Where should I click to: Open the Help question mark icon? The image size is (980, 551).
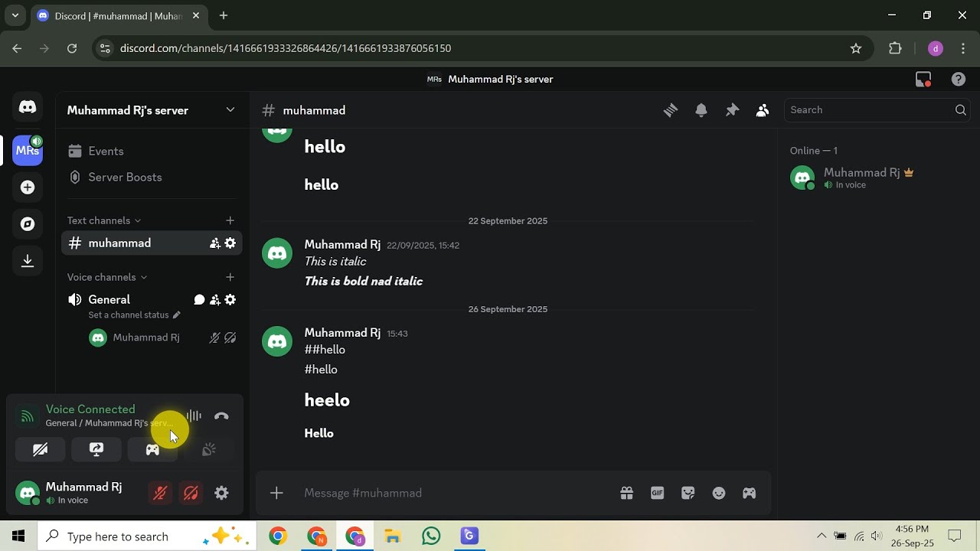coord(958,79)
